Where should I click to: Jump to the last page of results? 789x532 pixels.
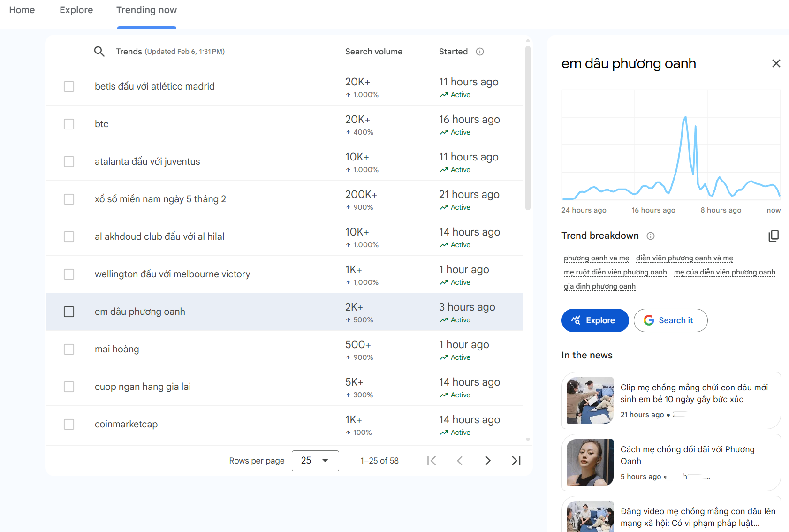[x=516, y=461]
